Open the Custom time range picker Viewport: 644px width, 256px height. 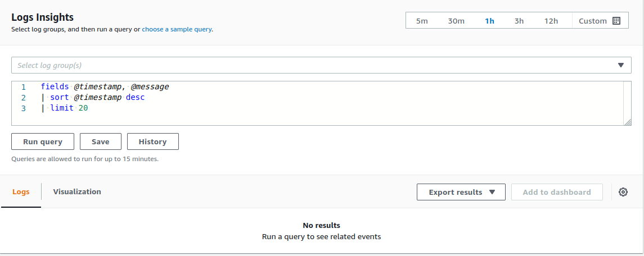coord(593,21)
